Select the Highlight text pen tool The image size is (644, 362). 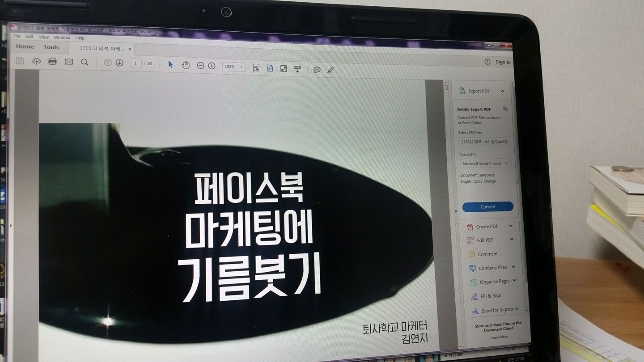point(330,70)
